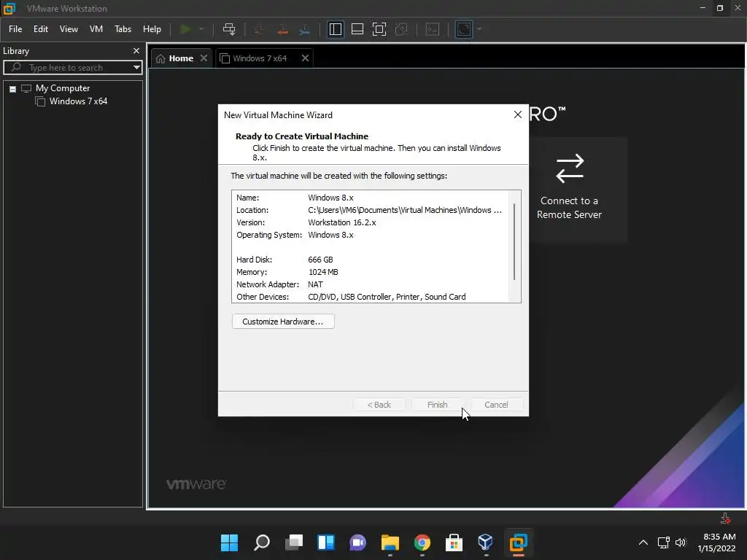The width and height of the screenshot is (747, 560).
Task: Click the 1024 MB memory value
Action: 323,272
